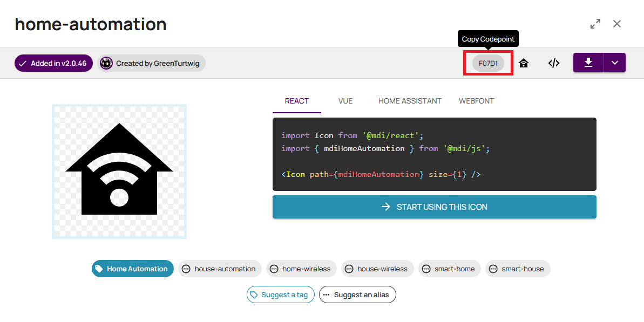Click the Added in v2.0.46 badge
Image resolution: width=644 pixels, height=322 pixels.
(53, 63)
